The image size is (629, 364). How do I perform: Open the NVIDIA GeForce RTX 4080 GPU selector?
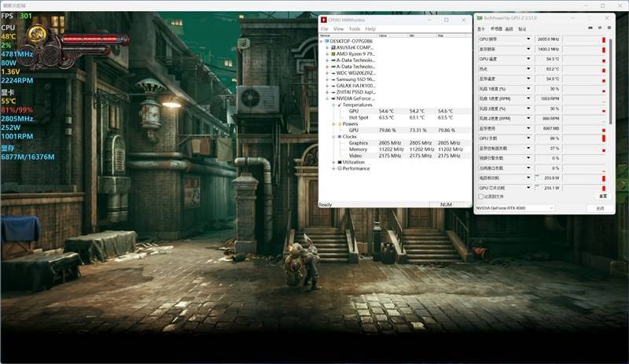coord(515,208)
